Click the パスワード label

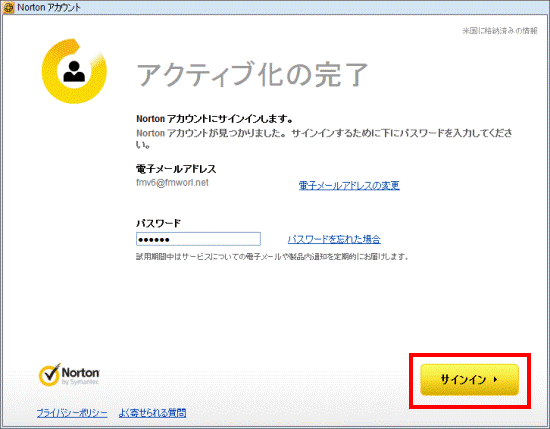click(x=159, y=223)
